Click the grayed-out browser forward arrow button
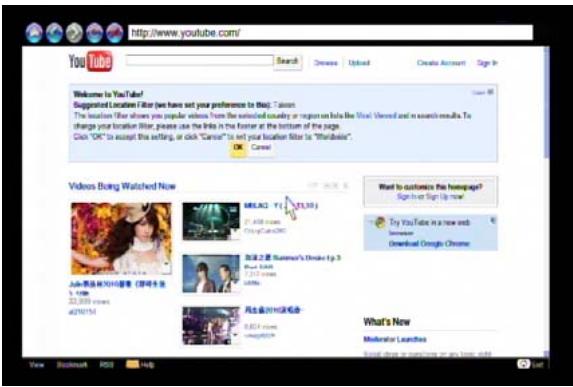 click(x=74, y=33)
